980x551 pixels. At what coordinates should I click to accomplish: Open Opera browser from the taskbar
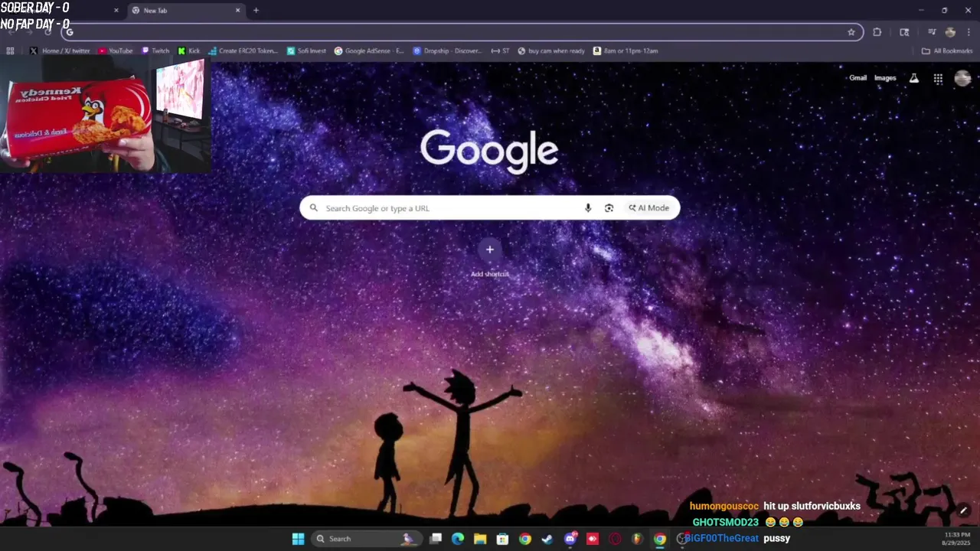pyautogui.click(x=615, y=539)
